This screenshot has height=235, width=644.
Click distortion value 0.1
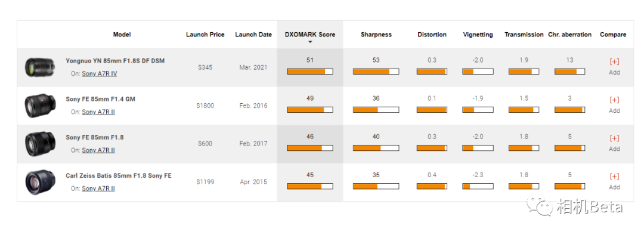(x=432, y=98)
